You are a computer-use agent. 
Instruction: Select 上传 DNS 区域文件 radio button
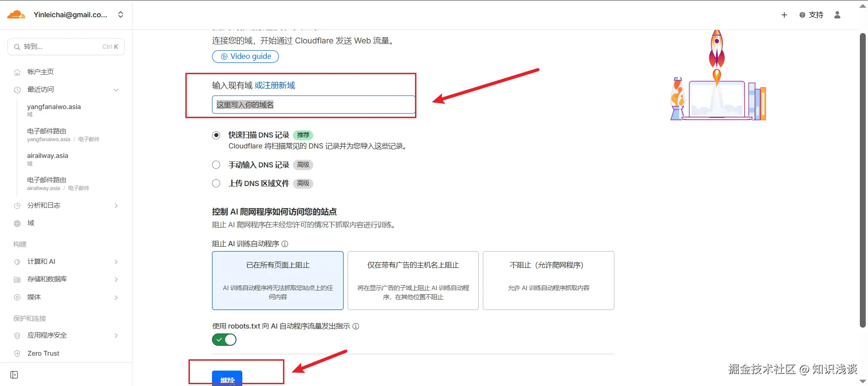[216, 183]
